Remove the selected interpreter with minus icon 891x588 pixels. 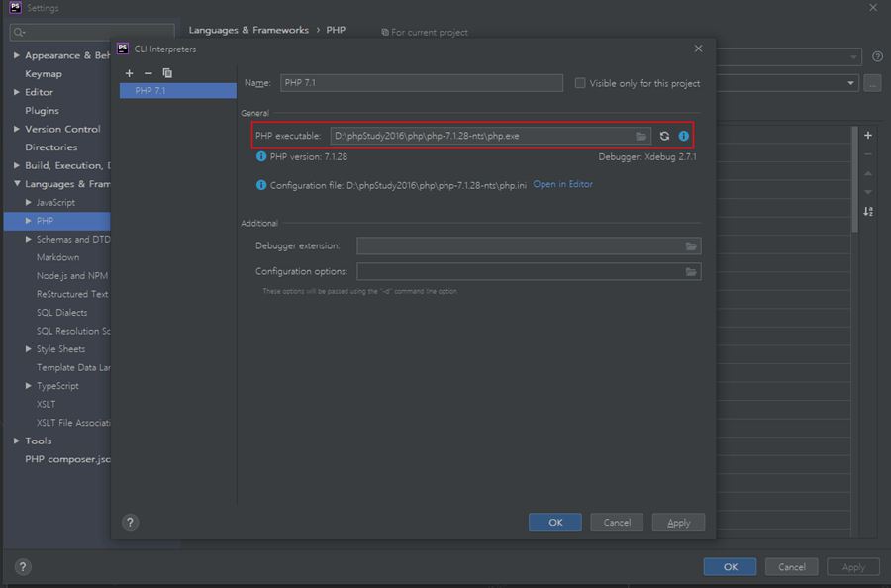pyautogui.click(x=148, y=73)
